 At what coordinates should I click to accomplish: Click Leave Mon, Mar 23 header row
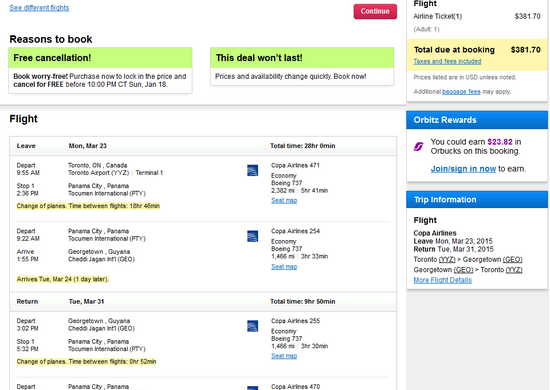203,146
